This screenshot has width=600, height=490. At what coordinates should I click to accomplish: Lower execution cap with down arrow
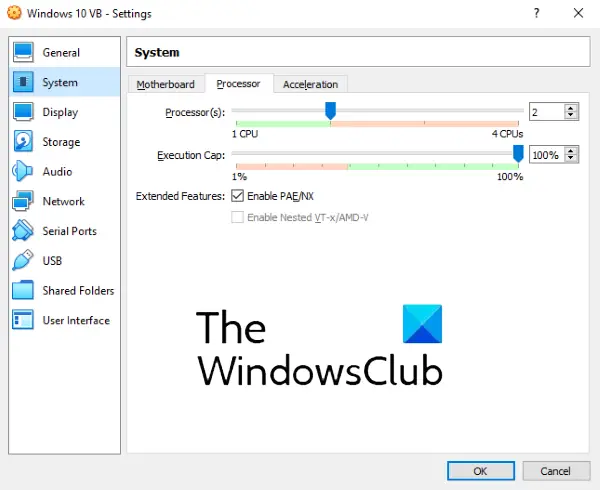(x=571, y=158)
